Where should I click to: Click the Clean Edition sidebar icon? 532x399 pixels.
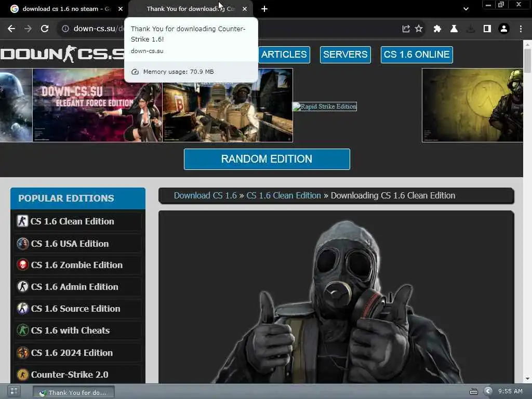pos(22,221)
